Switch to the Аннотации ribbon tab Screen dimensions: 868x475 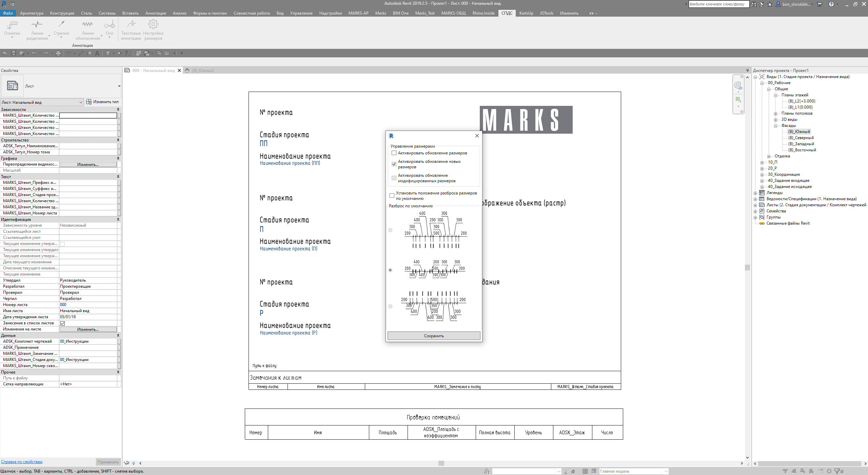(x=156, y=13)
